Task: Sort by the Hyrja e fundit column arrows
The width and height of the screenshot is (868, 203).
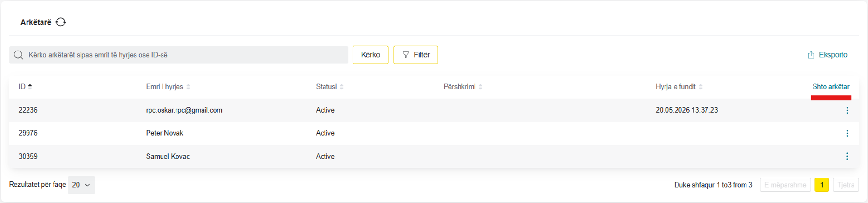Action: click(x=701, y=87)
